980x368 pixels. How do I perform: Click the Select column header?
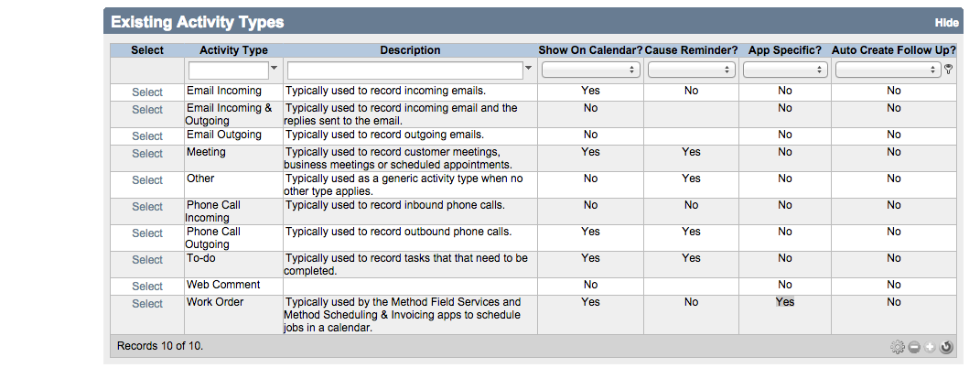(x=147, y=50)
